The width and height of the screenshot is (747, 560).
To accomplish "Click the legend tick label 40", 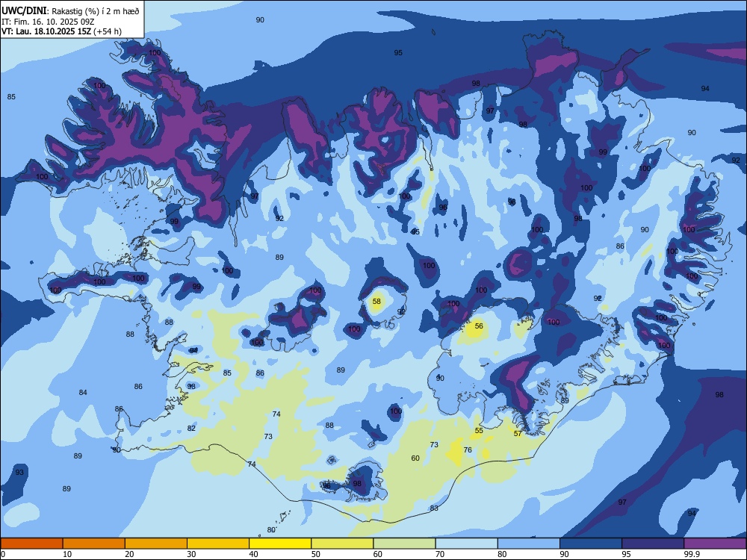I will pos(253,554).
